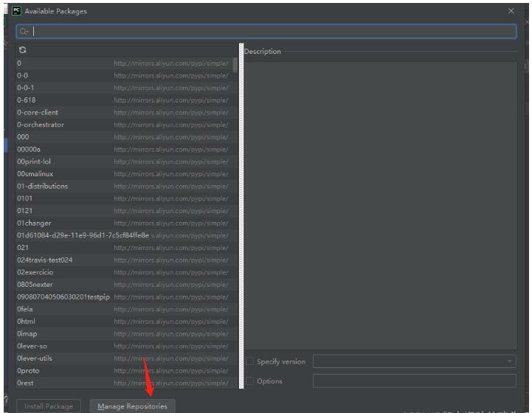
Task: Toggle the Options checkbox
Action: pos(250,381)
